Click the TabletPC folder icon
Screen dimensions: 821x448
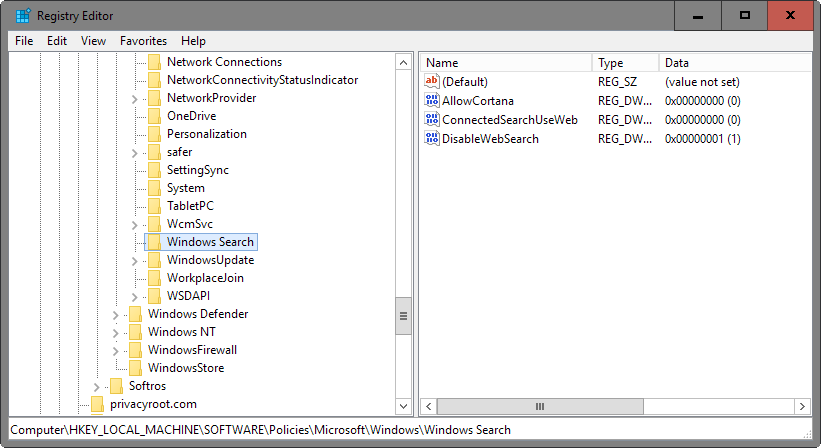[154, 206]
